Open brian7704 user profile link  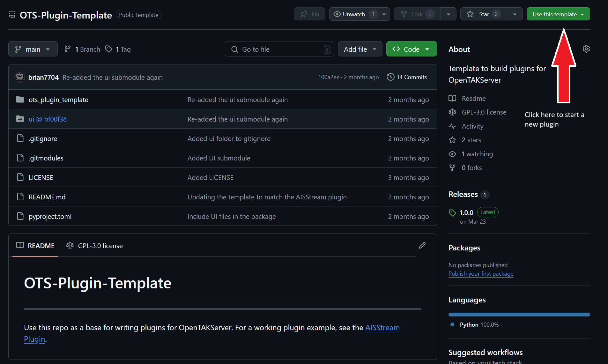[x=43, y=77]
